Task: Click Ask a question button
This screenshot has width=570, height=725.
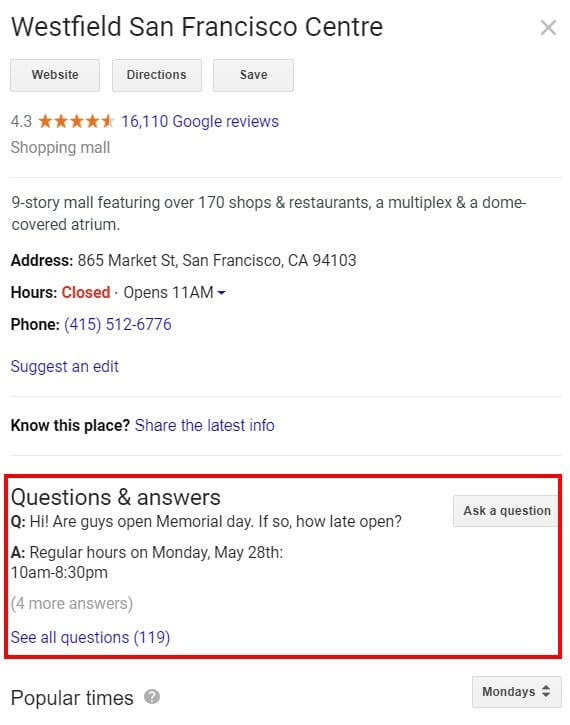Action: pyautogui.click(x=507, y=511)
